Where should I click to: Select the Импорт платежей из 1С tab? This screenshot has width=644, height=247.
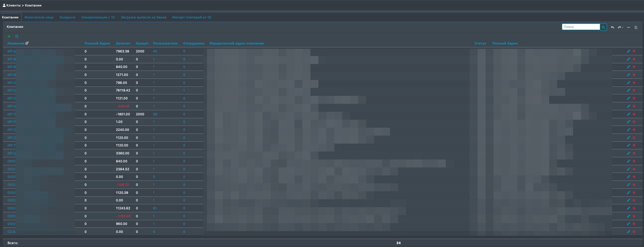point(192,17)
